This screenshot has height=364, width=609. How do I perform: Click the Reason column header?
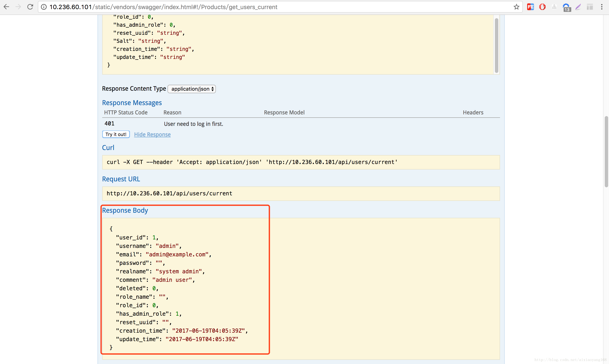(x=172, y=113)
